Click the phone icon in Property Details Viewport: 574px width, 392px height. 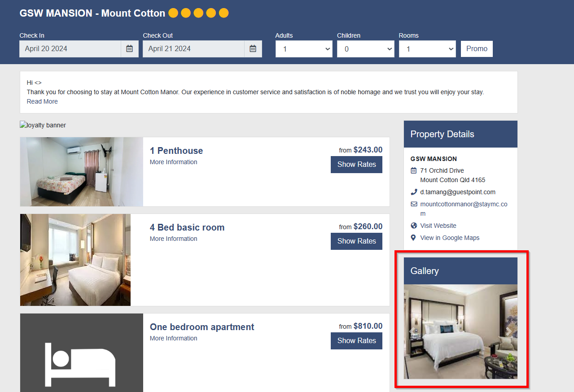[414, 192]
